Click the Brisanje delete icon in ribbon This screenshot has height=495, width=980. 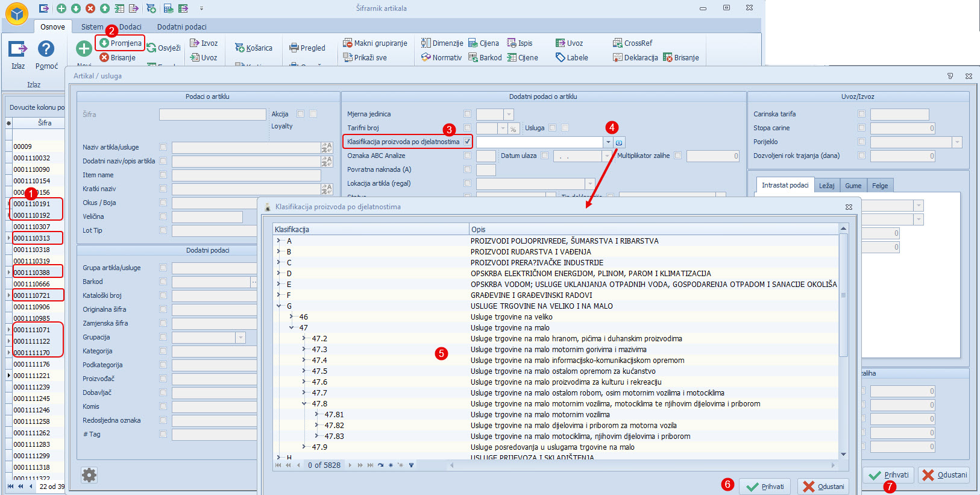tap(104, 57)
